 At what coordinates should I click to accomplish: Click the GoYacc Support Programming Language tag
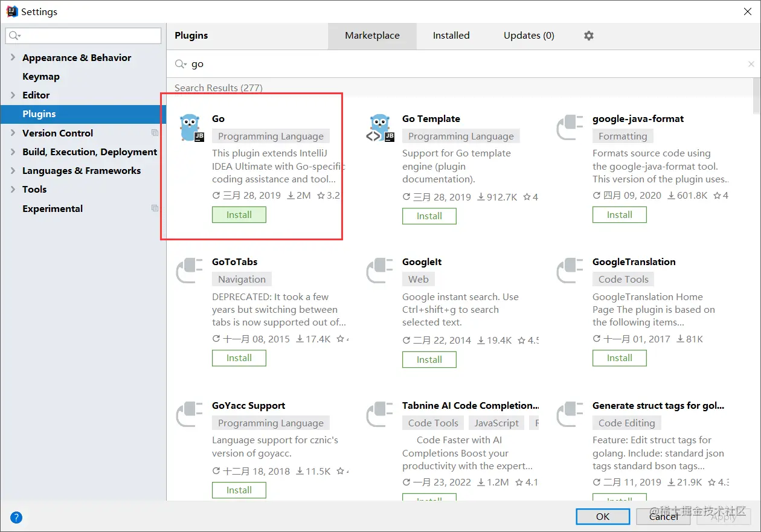[x=271, y=423]
